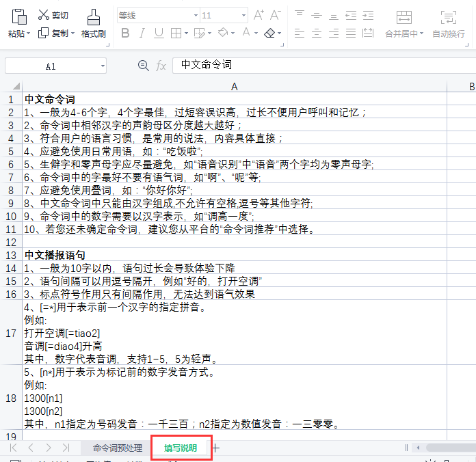Click the Merge and Center (合并居中) button

point(404,23)
